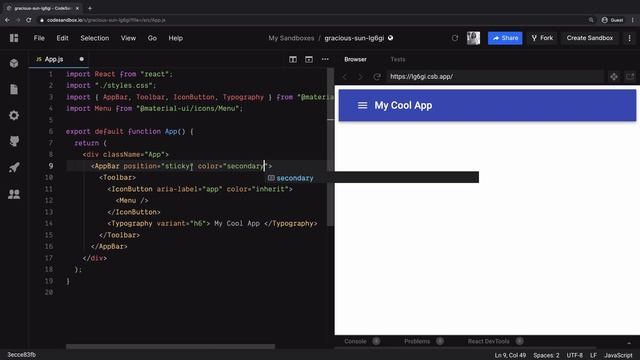Open the File Explorer sidebar icon
Screen dimensions: 640x360
click(x=14, y=89)
